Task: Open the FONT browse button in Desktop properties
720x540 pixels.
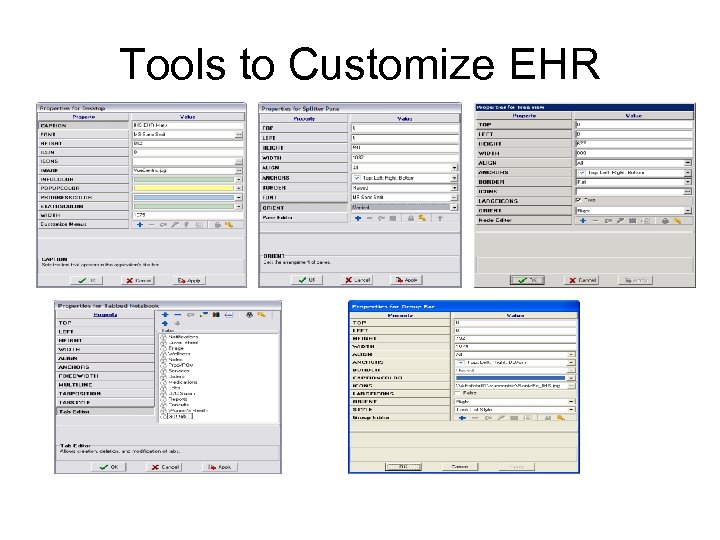Action: (x=239, y=135)
